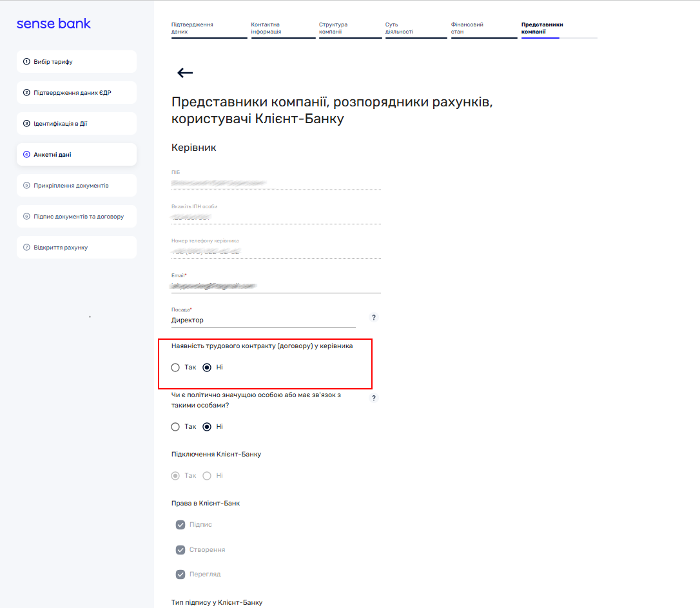Viewport: 700px width, 608px height.
Task: Switch to the Структура компанії tab
Action: click(351, 28)
